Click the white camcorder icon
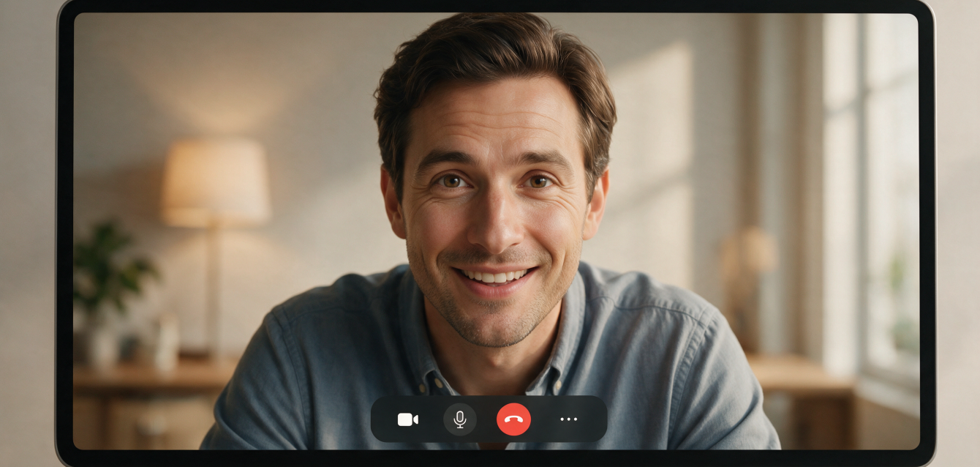The image size is (980, 467). pyautogui.click(x=407, y=419)
